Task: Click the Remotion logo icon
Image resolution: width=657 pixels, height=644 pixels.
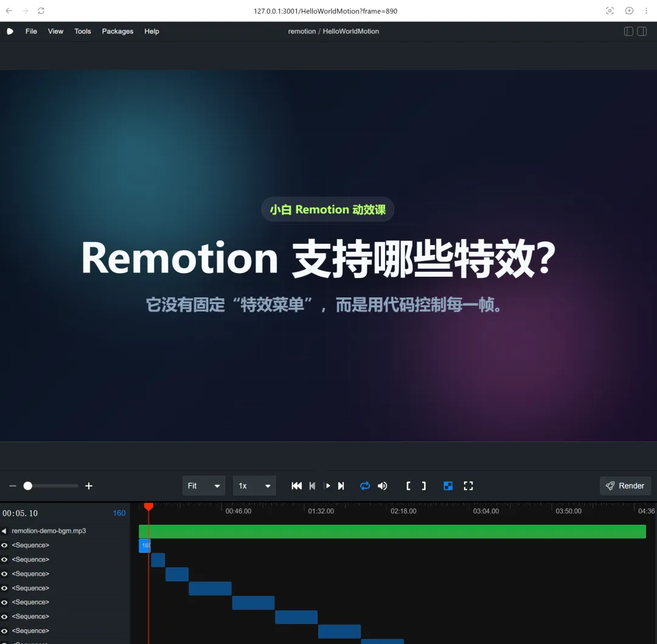Action: tap(10, 32)
